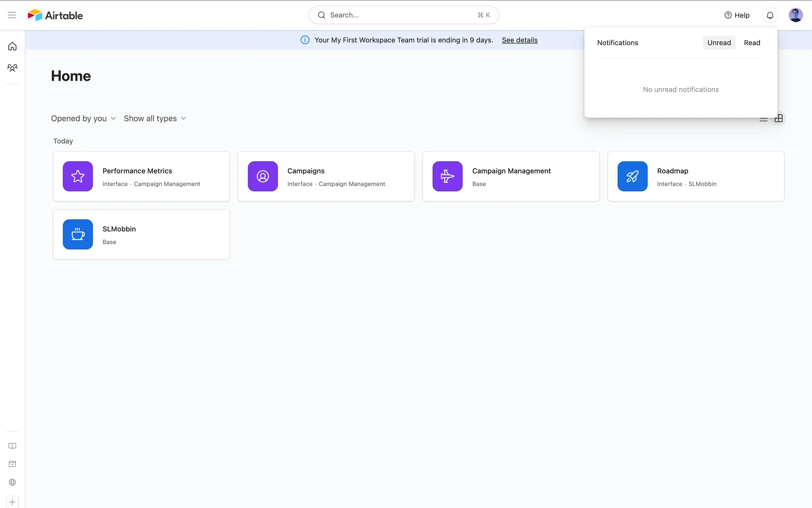Switch to grid view layout
Viewport: 812px width, 508px height.
(x=779, y=119)
